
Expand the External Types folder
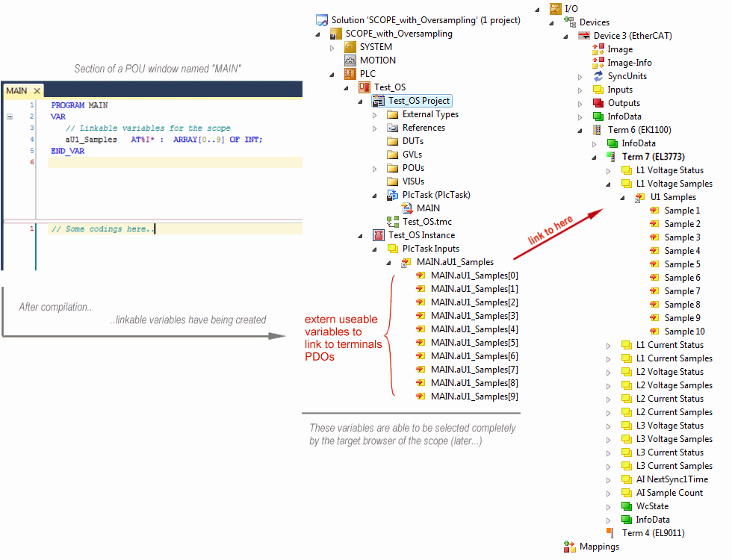(x=375, y=114)
